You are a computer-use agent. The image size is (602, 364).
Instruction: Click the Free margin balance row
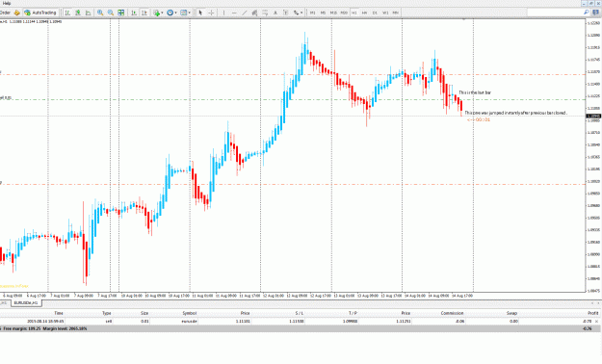pos(301,328)
